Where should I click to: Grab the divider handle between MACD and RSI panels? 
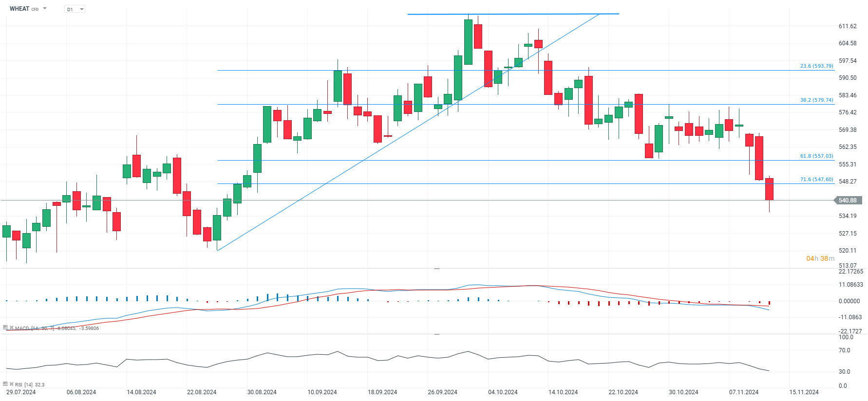pos(437,334)
